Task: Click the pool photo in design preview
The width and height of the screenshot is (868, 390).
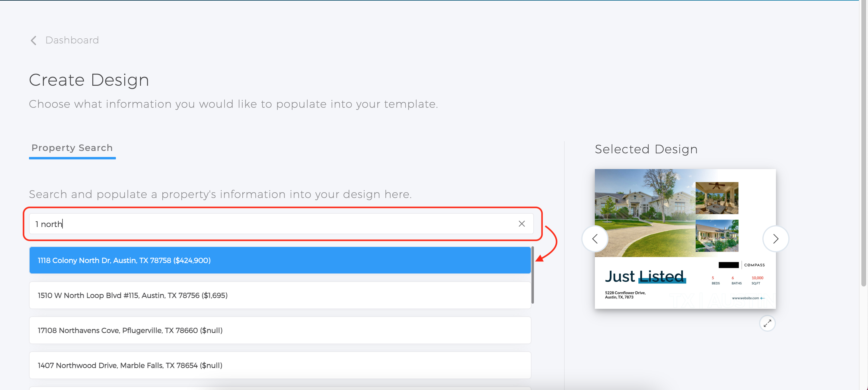Action: click(717, 236)
